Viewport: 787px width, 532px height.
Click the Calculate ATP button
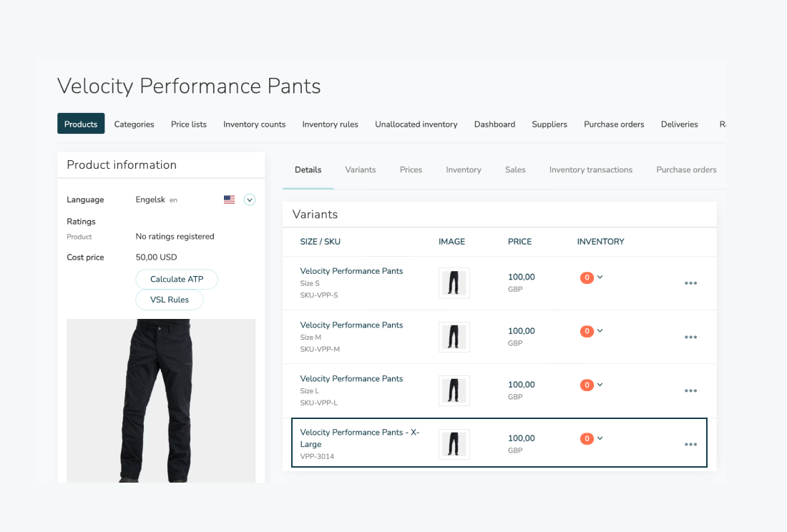(177, 280)
